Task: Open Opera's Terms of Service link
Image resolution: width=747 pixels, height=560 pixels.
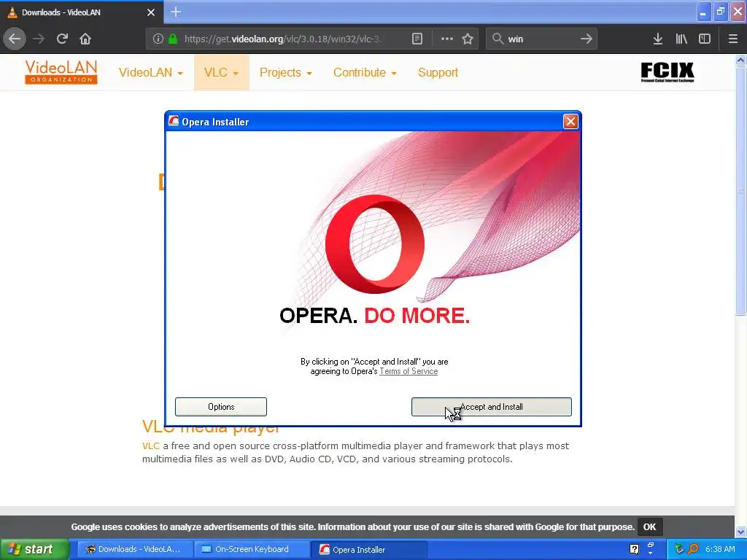Action: click(x=409, y=371)
